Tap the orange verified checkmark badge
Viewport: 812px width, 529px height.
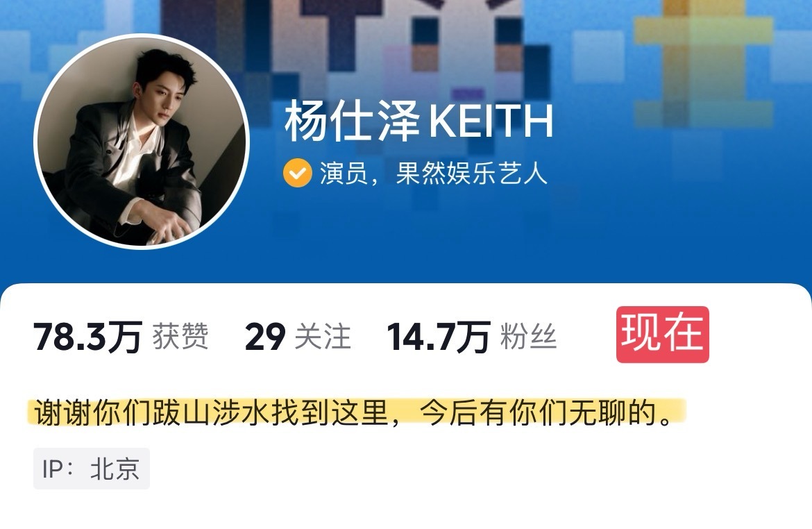pos(298,173)
